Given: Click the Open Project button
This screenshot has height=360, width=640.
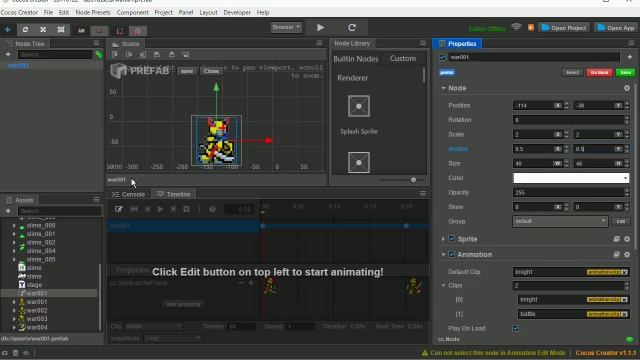Looking at the screenshot, I should coord(564,28).
